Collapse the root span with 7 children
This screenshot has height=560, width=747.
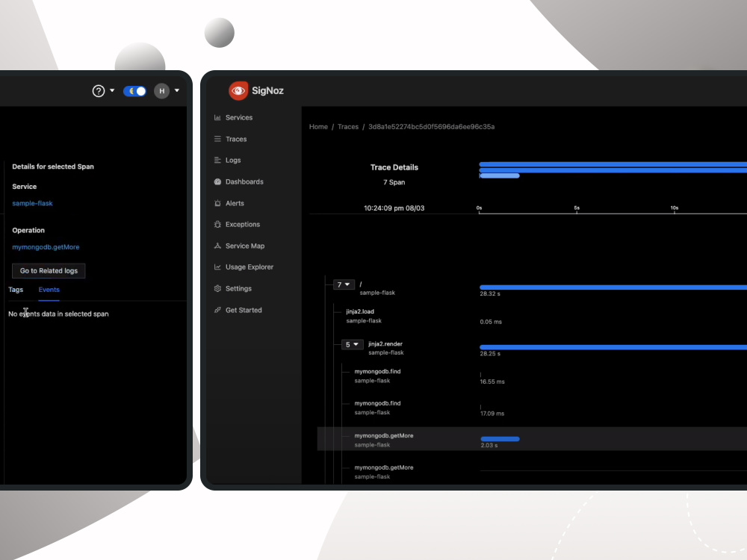344,284
